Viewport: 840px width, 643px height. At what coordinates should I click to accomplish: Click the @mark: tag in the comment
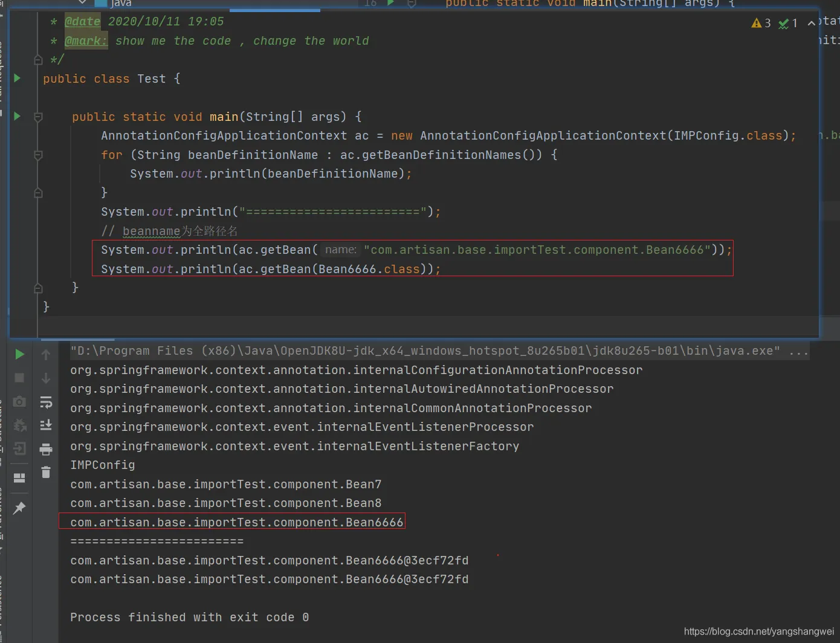coord(86,41)
